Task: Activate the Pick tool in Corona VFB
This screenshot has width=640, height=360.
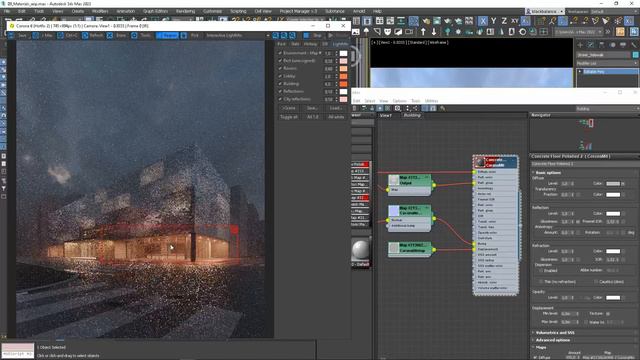Action: (x=191, y=36)
